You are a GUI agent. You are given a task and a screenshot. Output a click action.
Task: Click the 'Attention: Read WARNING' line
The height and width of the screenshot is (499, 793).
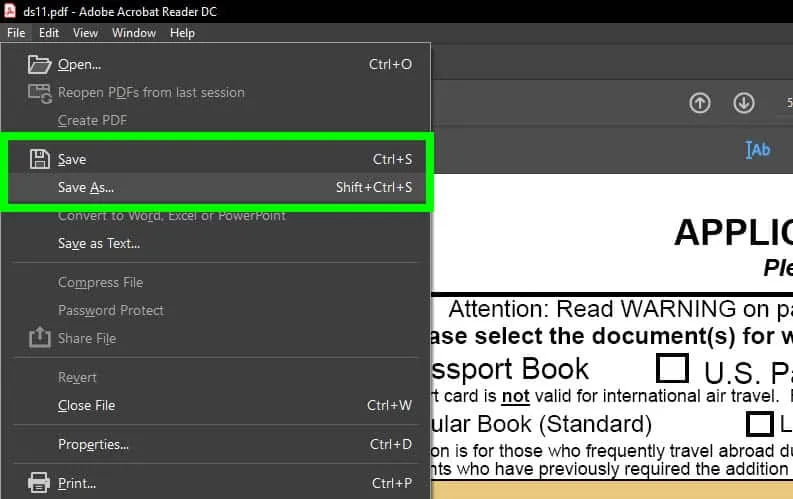(x=620, y=309)
